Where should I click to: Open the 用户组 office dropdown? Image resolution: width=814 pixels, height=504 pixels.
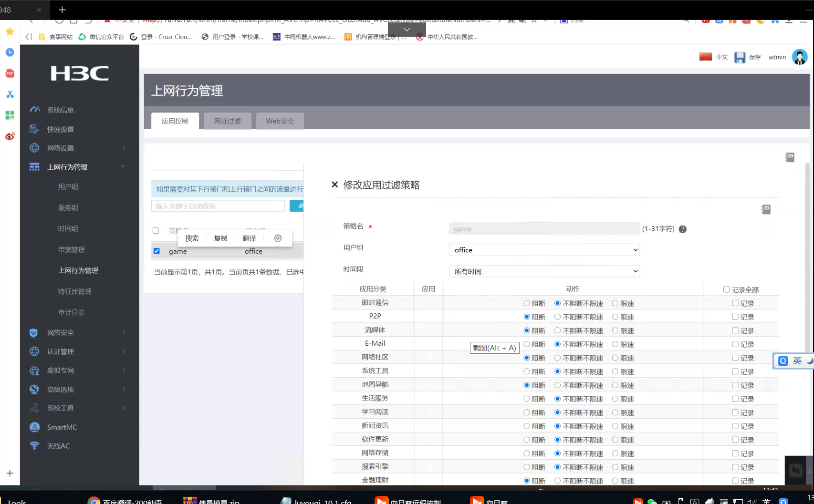point(544,250)
